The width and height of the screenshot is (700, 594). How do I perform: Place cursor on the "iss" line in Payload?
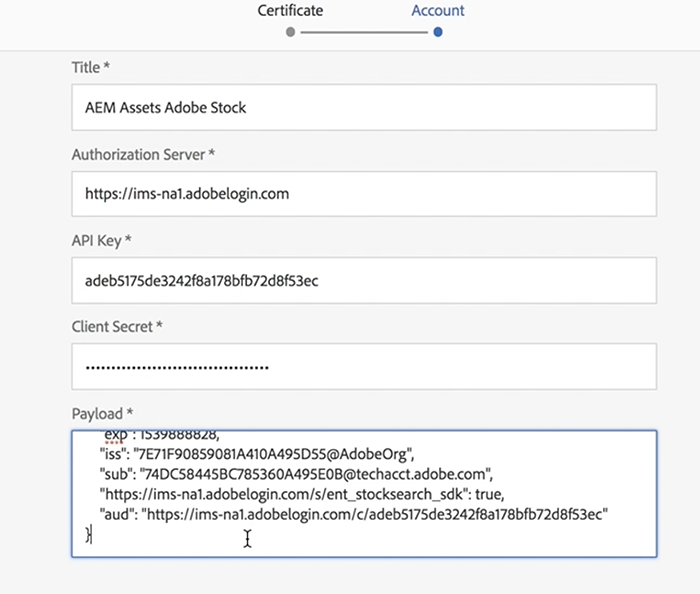click(x=257, y=454)
